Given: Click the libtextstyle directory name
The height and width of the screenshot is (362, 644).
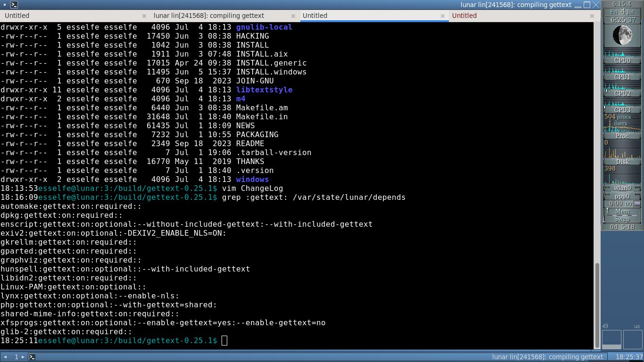Looking at the screenshot, I should [264, 90].
